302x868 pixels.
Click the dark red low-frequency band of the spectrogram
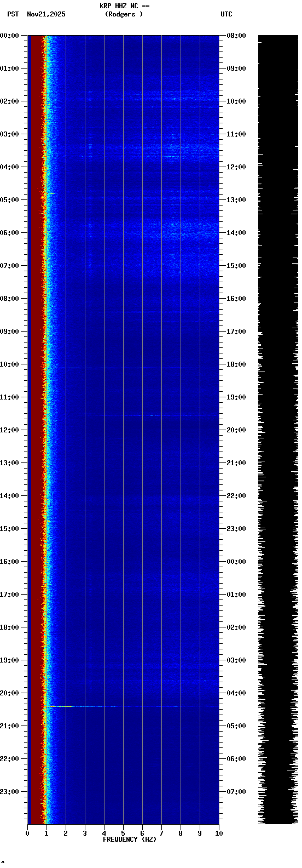pos(36,430)
